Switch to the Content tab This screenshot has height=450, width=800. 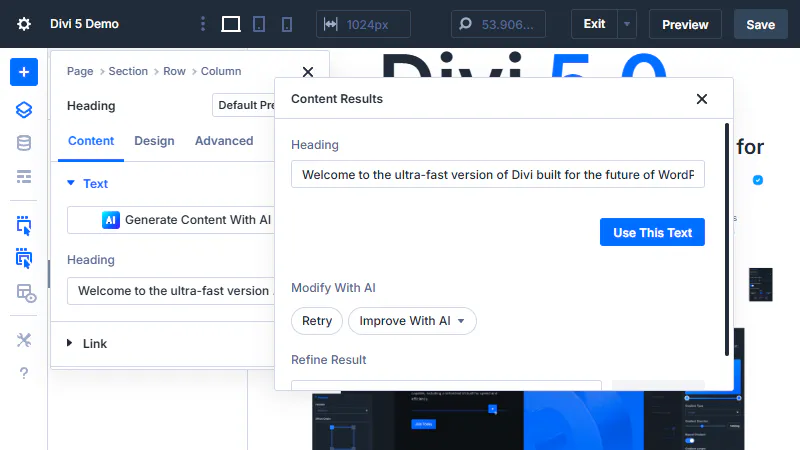point(91,141)
